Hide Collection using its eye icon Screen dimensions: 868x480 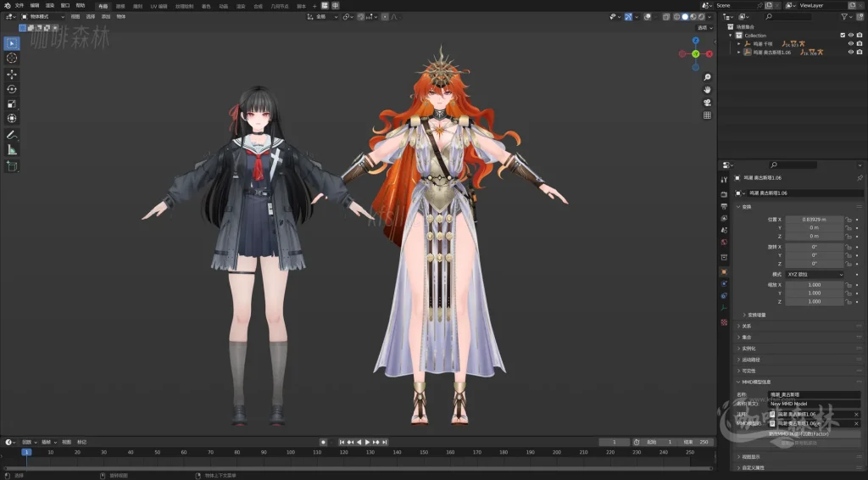pyautogui.click(x=851, y=36)
